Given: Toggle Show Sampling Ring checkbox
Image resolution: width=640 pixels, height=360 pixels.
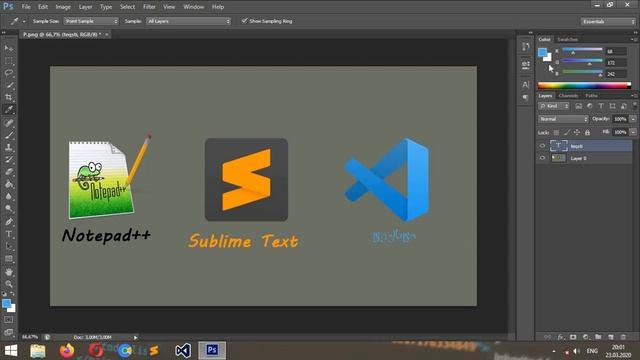Looking at the screenshot, I should pos(244,20).
